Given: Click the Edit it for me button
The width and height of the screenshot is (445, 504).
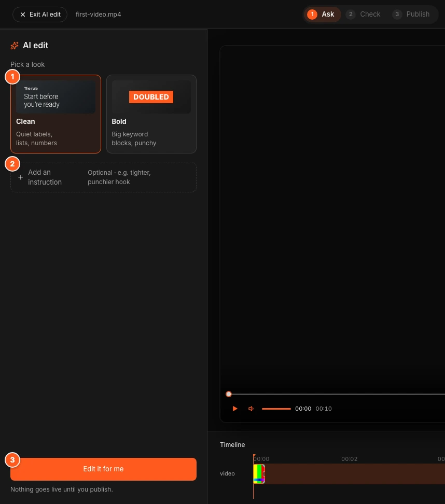Looking at the screenshot, I should pyautogui.click(x=104, y=469).
